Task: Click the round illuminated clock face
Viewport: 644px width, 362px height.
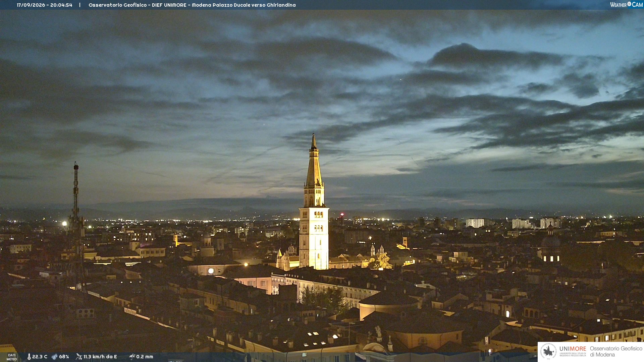Action: click(211, 271)
